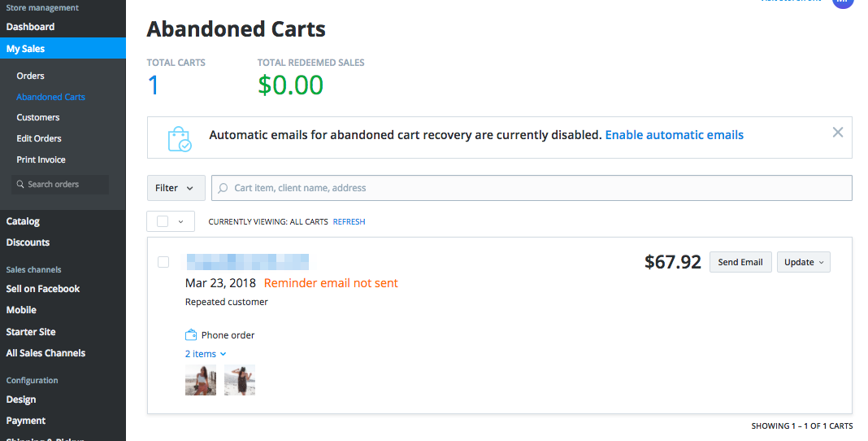Image resolution: width=868 pixels, height=441 pixels.
Task: Open the Update dropdown for the cart
Action: click(803, 262)
